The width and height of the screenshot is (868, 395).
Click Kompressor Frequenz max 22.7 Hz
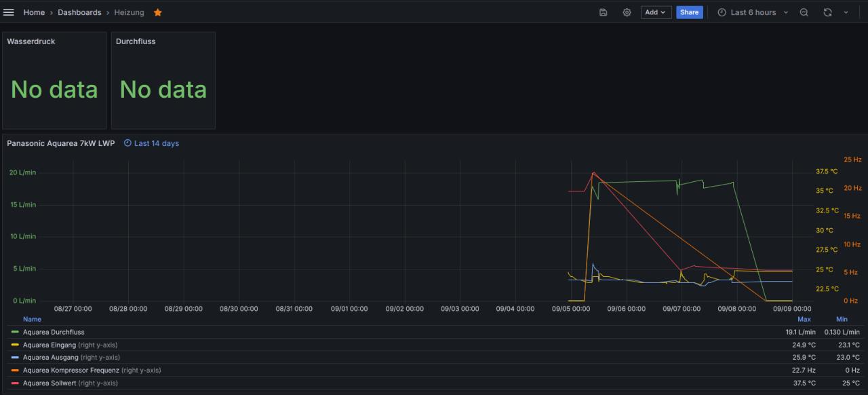[x=804, y=370]
